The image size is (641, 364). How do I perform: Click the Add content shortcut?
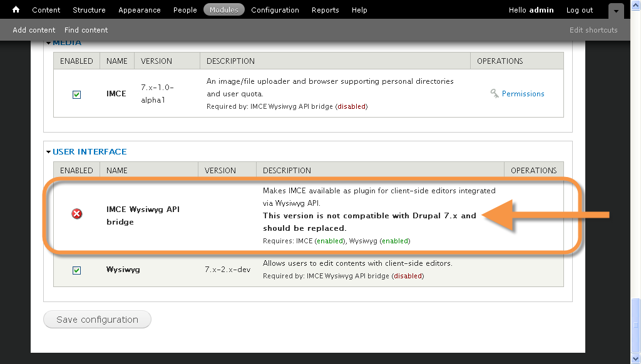tap(34, 30)
